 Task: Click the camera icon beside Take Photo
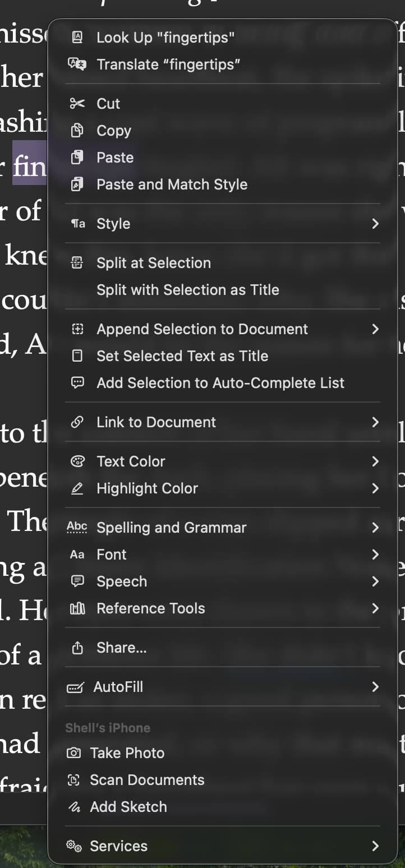73,753
